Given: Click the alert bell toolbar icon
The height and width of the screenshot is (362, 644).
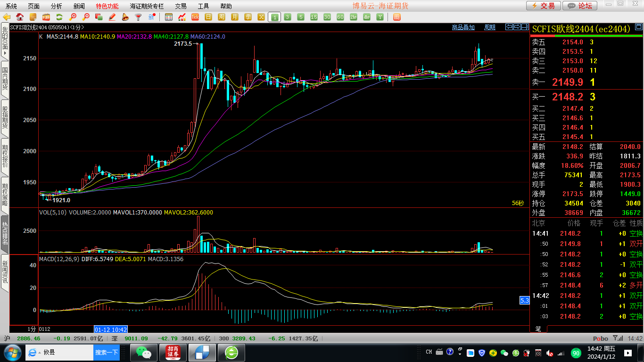Looking at the screenshot, I should pyautogui.click(x=125, y=17).
